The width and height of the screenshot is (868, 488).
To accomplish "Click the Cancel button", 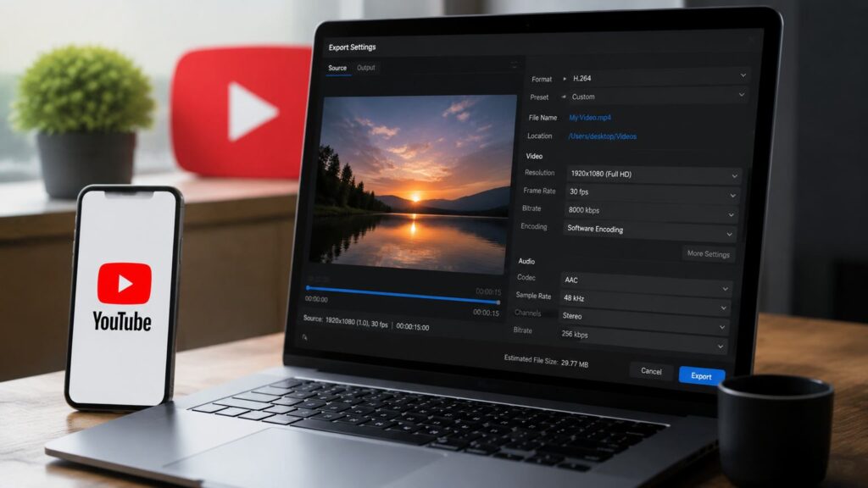I will coord(651,371).
